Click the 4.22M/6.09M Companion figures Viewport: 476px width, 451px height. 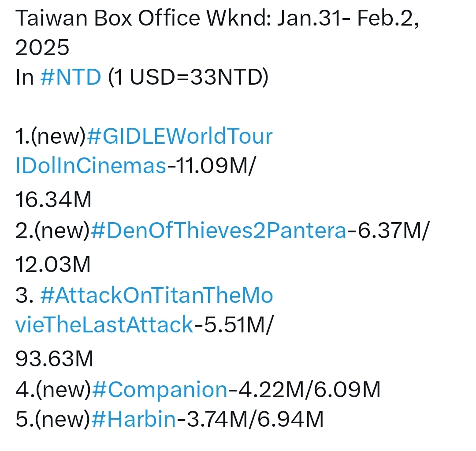click(304, 390)
